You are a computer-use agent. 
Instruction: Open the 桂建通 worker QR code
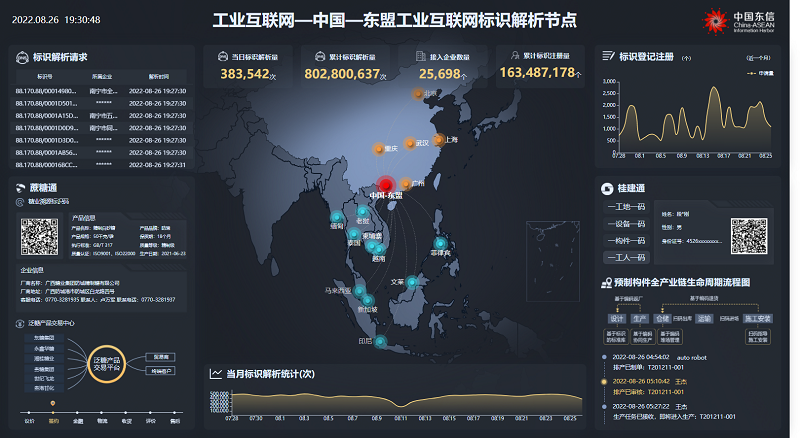(749, 236)
